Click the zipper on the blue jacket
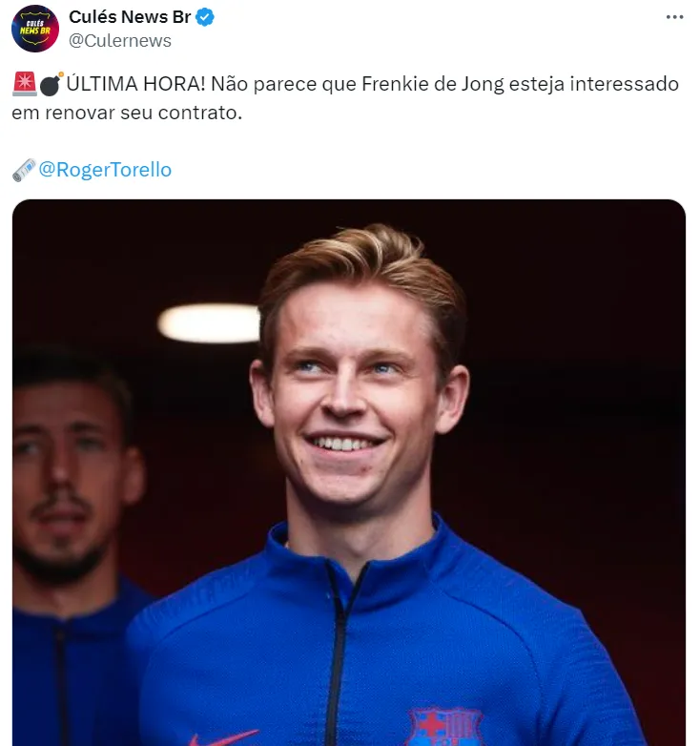The image size is (700, 746). click(340, 656)
